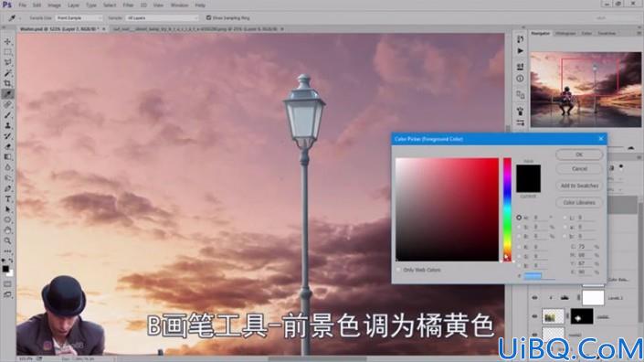Open the Filter menu
Viewport: 644px width, 362px height.
click(x=128, y=5)
